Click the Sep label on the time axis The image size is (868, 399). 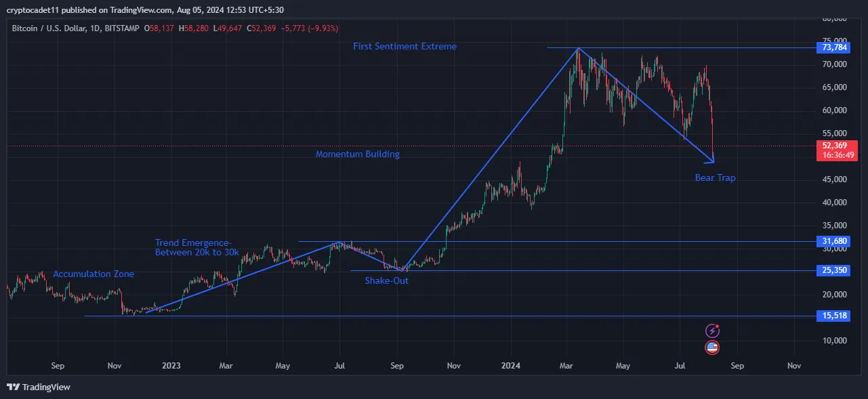click(58, 366)
